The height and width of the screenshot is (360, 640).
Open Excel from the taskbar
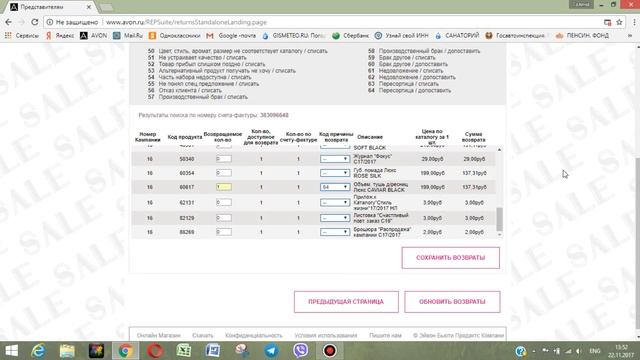(x=184, y=351)
